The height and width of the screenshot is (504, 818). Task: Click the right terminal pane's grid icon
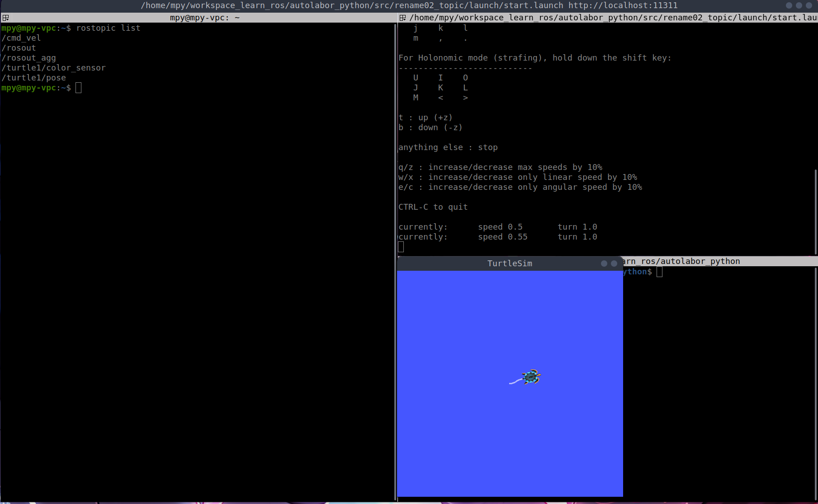pos(402,18)
